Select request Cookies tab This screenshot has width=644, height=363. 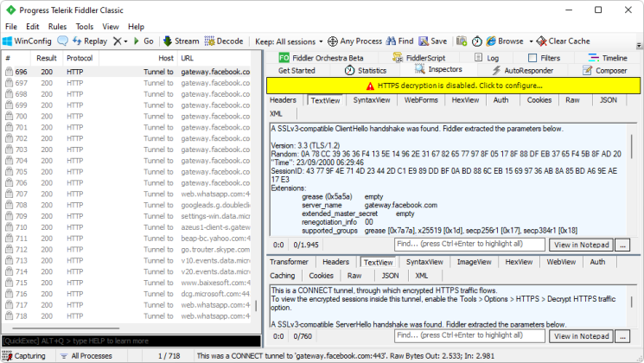(x=539, y=99)
